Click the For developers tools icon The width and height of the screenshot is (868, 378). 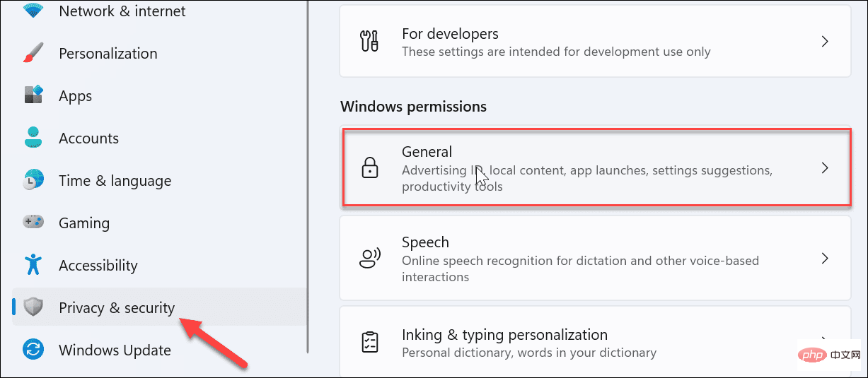tap(370, 42)
